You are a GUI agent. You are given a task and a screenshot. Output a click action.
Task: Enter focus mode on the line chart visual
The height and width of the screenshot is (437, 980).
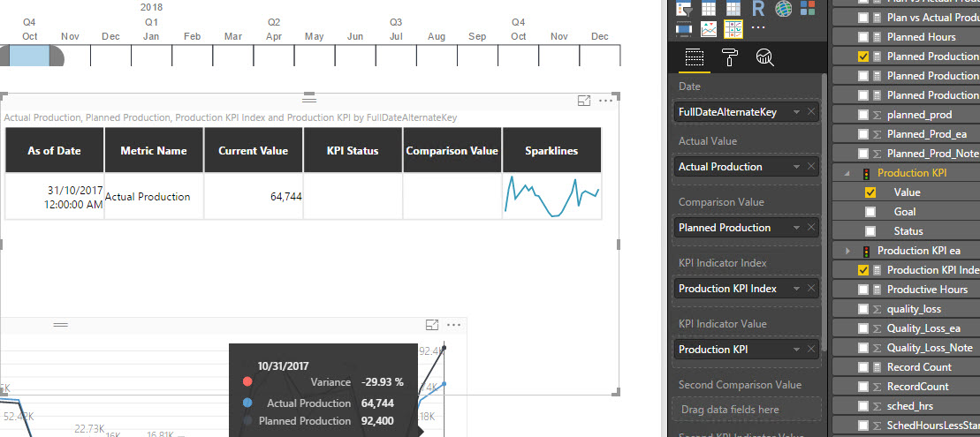coord(432,325)
